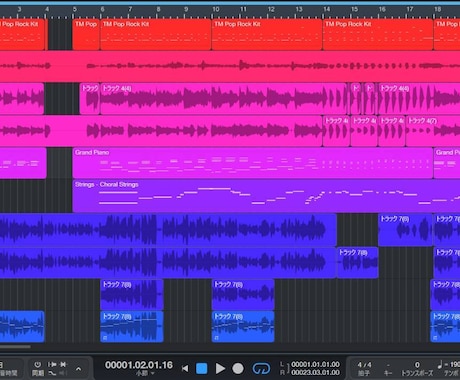Click bar 10 on the timeline ruler
This screenshot has width=460, height=380.
coord(216,9)
